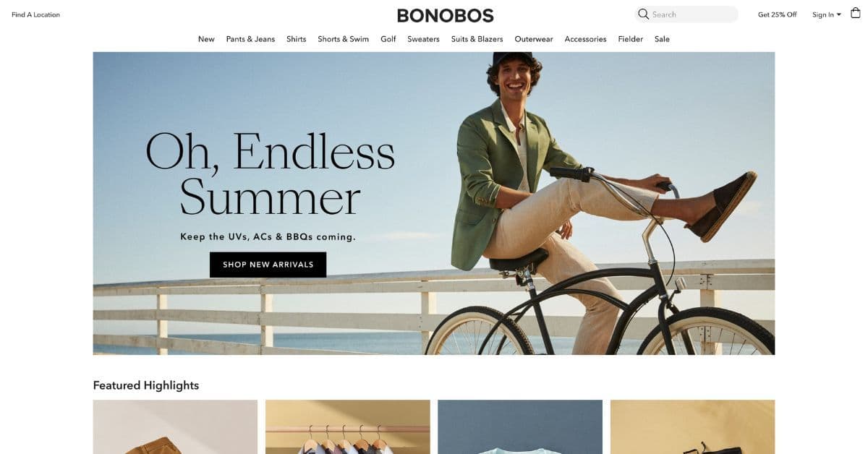Open the Sale category
The width and height of the screenshot is (868, 454).
coord(662,39)
